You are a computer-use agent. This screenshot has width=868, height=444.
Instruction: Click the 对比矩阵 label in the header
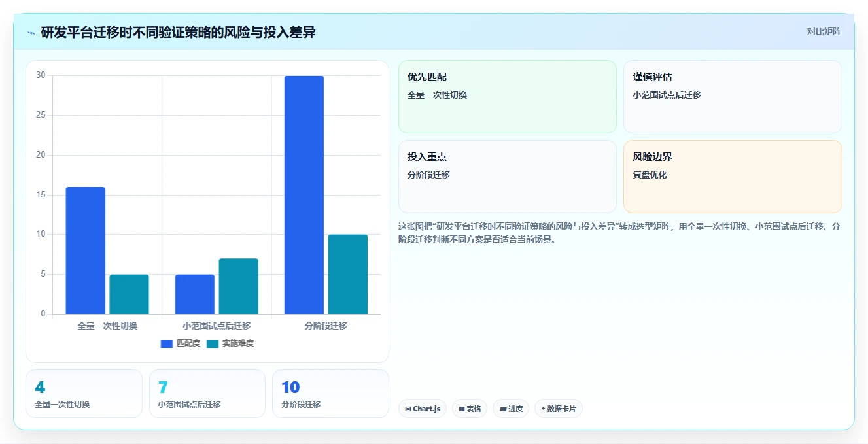(824, 31)
